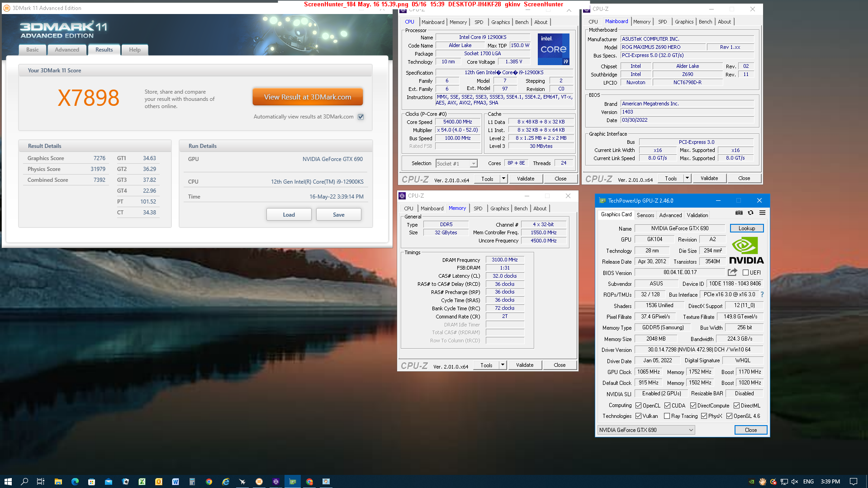Click the Save button in Run Details
The height and width of the screenshot is (488, 868).
click(338, 214)
